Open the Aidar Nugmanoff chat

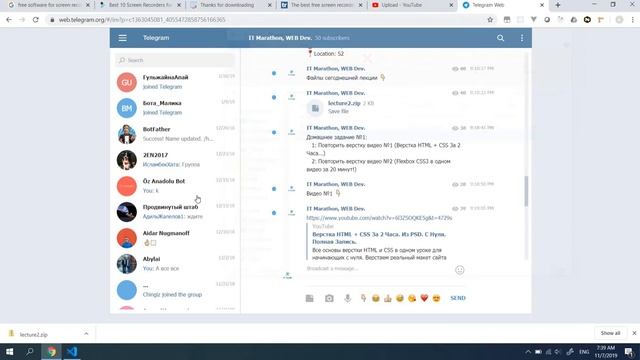(x=175, y=238)
